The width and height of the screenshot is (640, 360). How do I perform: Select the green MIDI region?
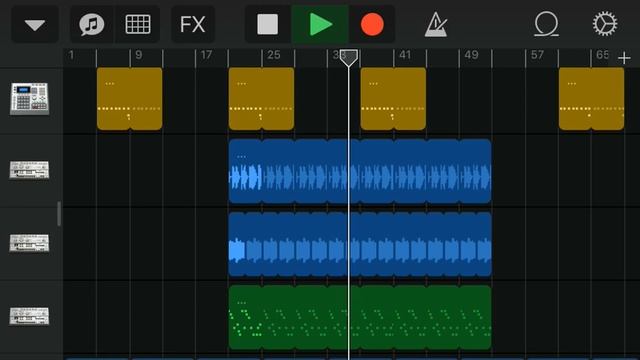(360, 317)
